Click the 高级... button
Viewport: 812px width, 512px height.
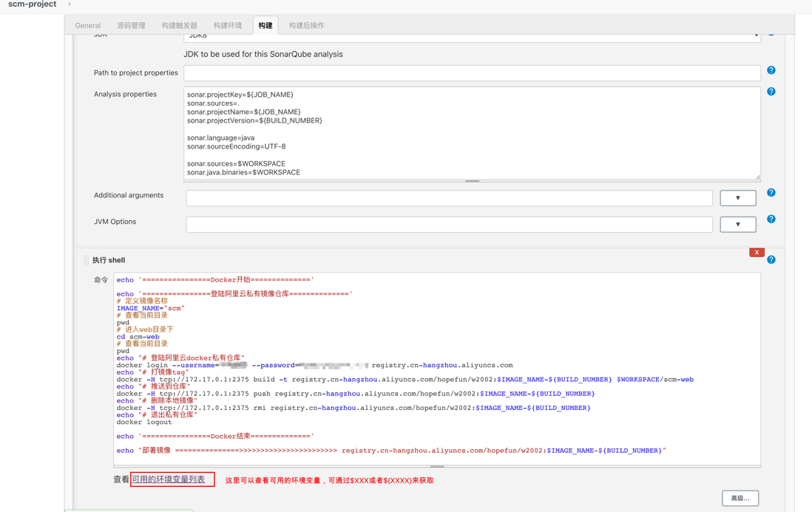click(740, 498)
